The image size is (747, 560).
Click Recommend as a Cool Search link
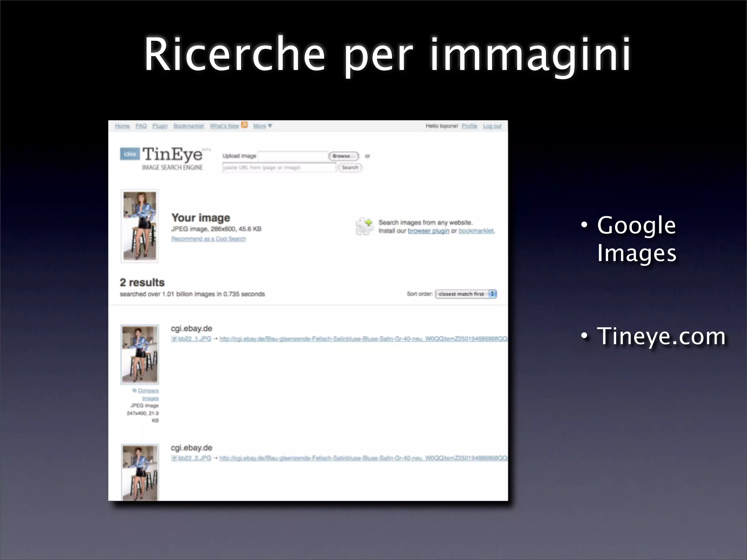[x=209, y=239]
